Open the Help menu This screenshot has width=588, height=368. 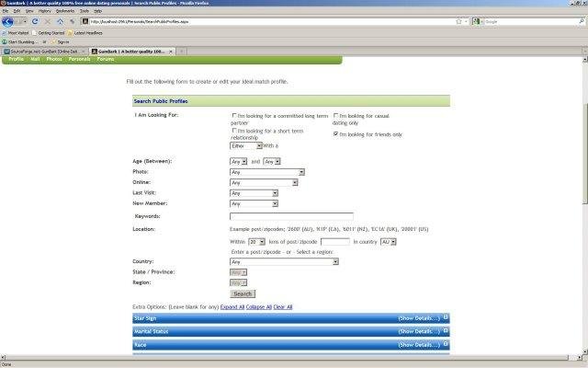(98, 11)
